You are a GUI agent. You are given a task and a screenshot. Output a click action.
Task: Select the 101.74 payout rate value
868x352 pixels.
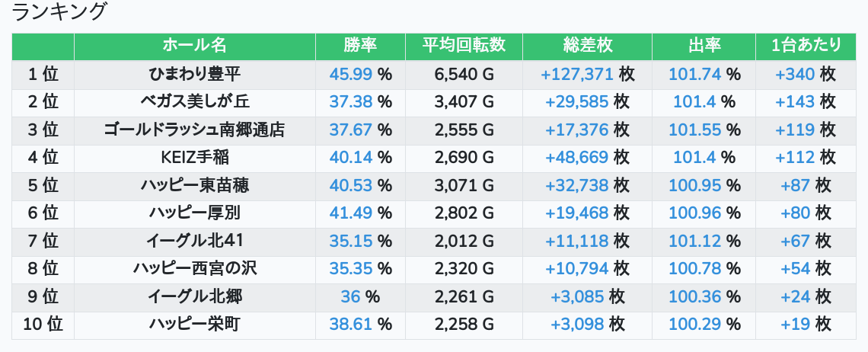pos(694,74)
